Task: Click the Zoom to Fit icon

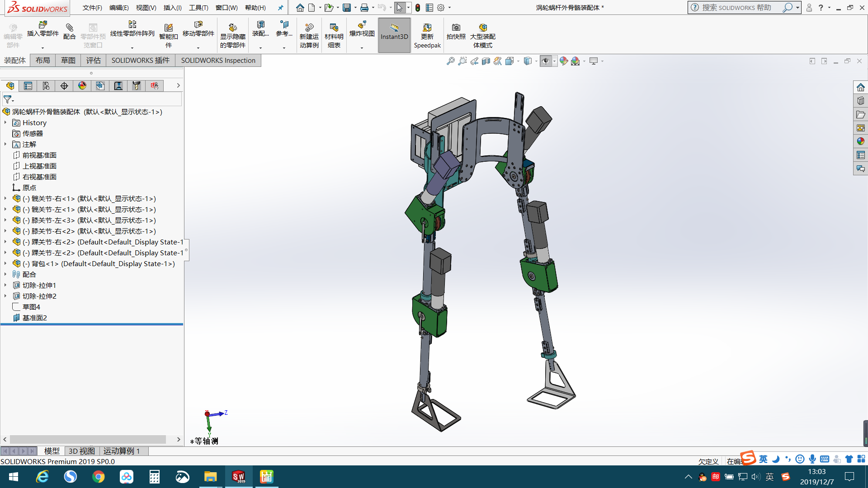Action: 451,61
